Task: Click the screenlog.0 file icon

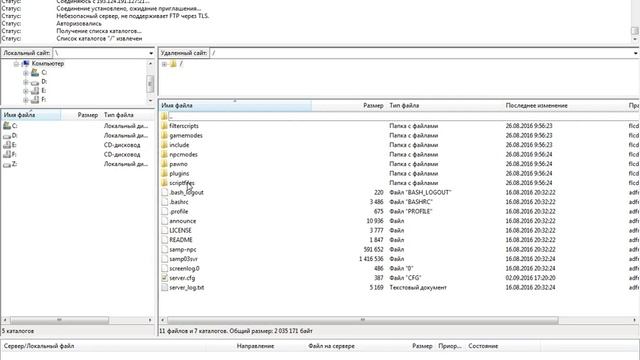Action: click(164, 269)
